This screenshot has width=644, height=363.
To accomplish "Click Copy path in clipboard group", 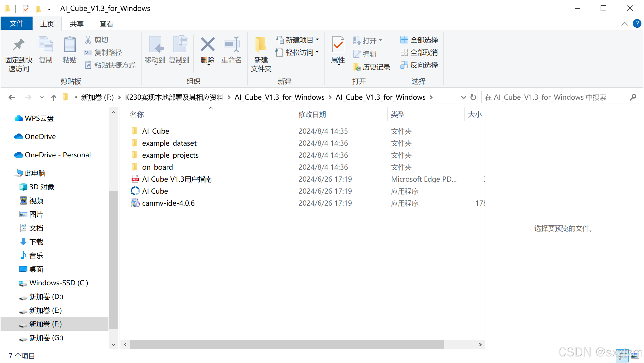I will [x=103, y=53].
